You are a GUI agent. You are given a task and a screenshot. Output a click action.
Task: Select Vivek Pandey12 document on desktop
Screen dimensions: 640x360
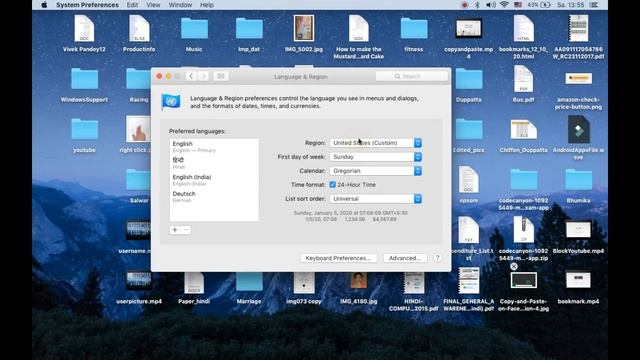pos(84,29)
